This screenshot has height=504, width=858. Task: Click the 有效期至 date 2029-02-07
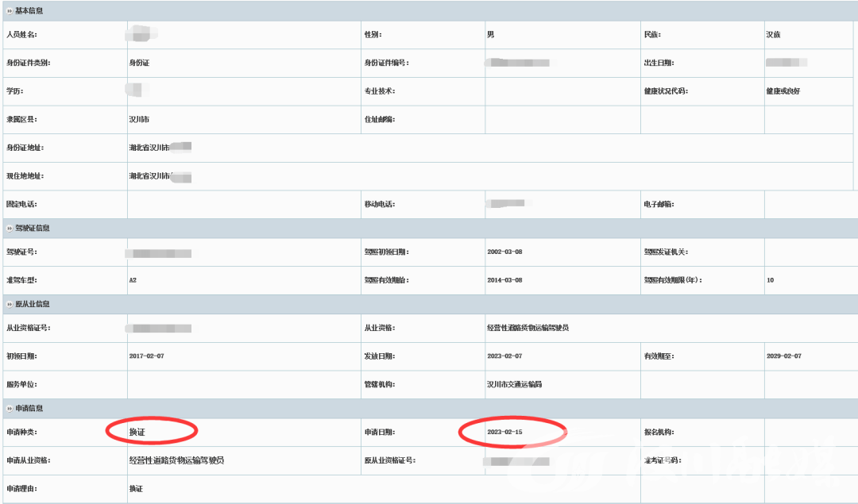click(x=783, y=356)
